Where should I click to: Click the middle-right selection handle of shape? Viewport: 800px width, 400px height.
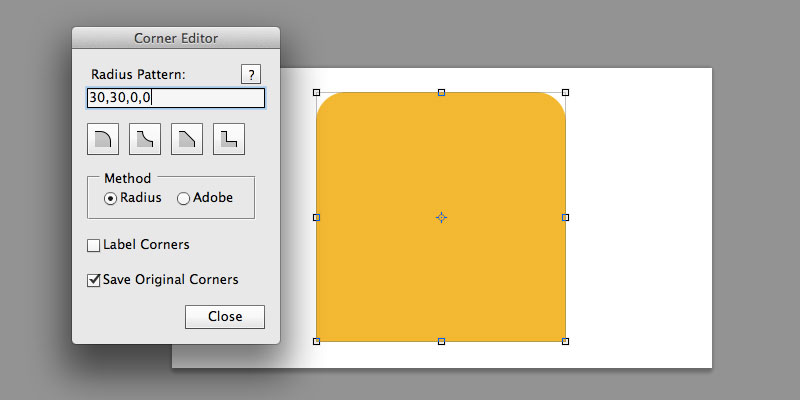565,217
